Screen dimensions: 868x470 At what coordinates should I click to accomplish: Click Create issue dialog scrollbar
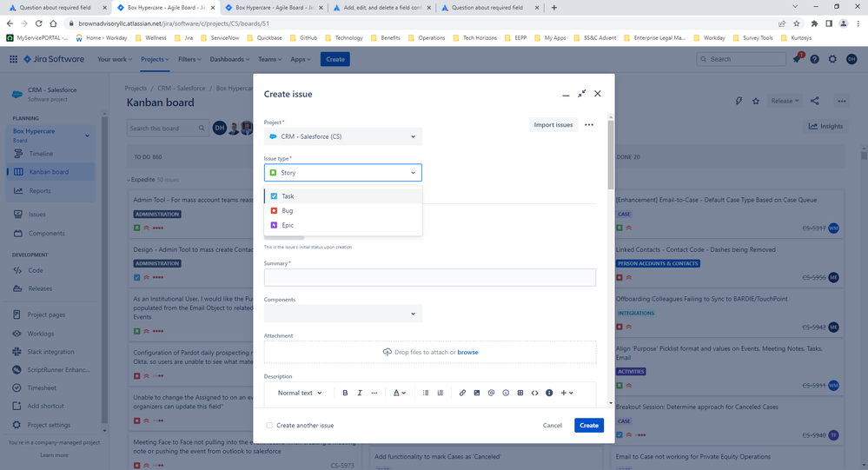tap(611, 155)
